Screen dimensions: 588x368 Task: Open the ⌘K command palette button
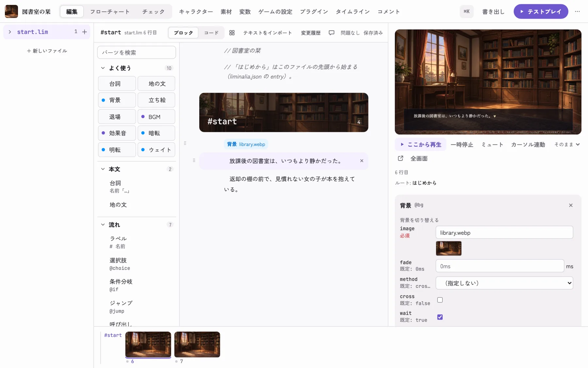[466, 11]
